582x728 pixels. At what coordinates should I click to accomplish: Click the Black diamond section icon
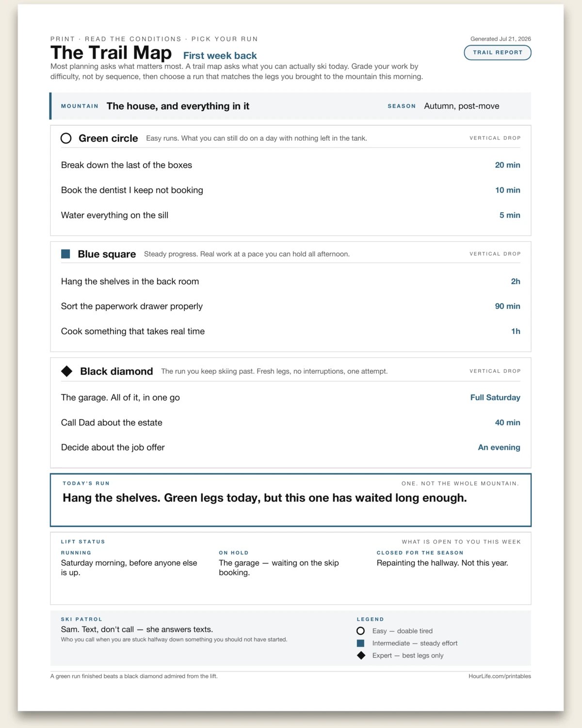(x=67, y=371)
